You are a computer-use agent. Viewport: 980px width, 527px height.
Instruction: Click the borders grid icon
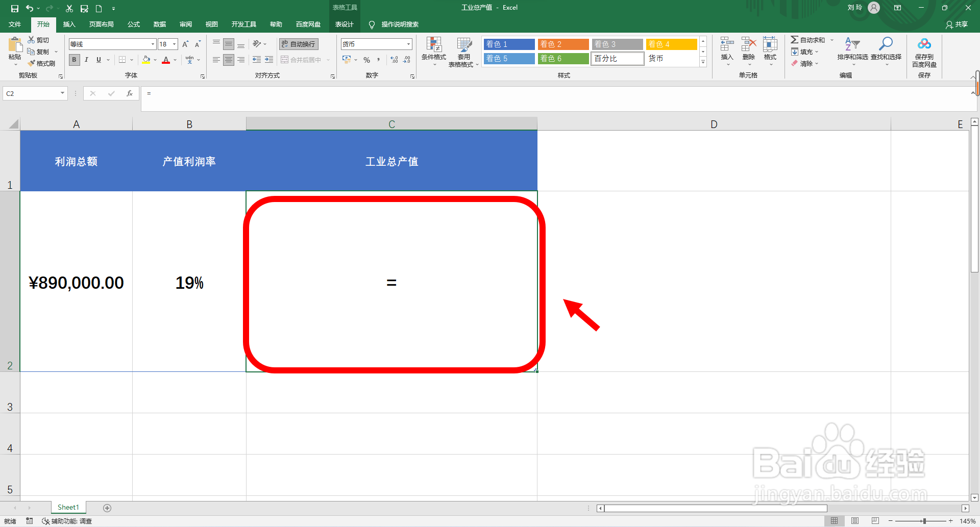tap(122, 60)
